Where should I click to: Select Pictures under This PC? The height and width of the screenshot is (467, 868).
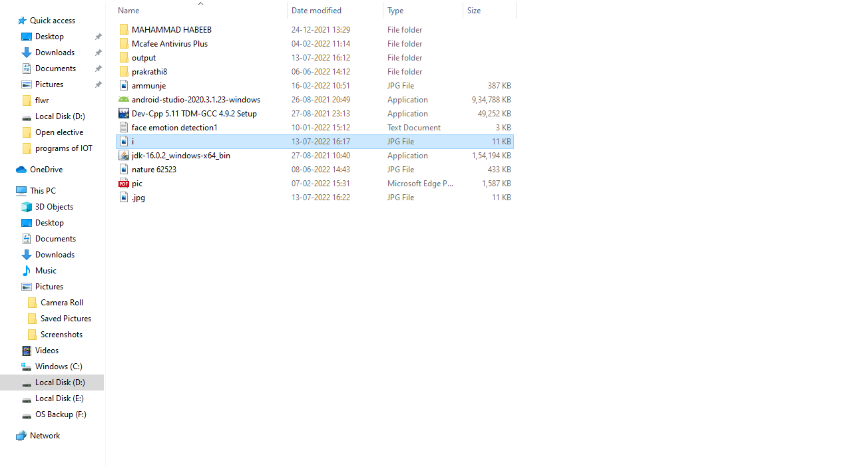(x=49, y=286)
